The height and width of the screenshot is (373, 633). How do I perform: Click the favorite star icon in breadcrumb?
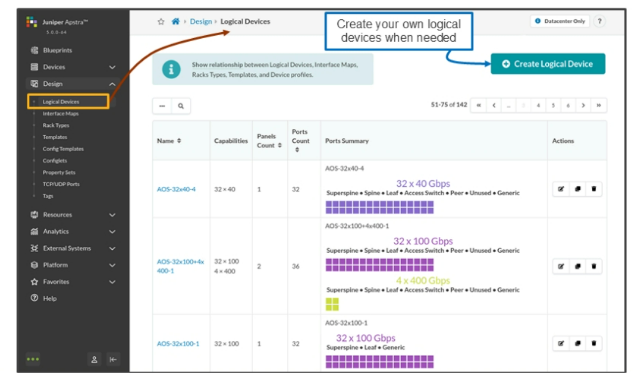point(161,22)
